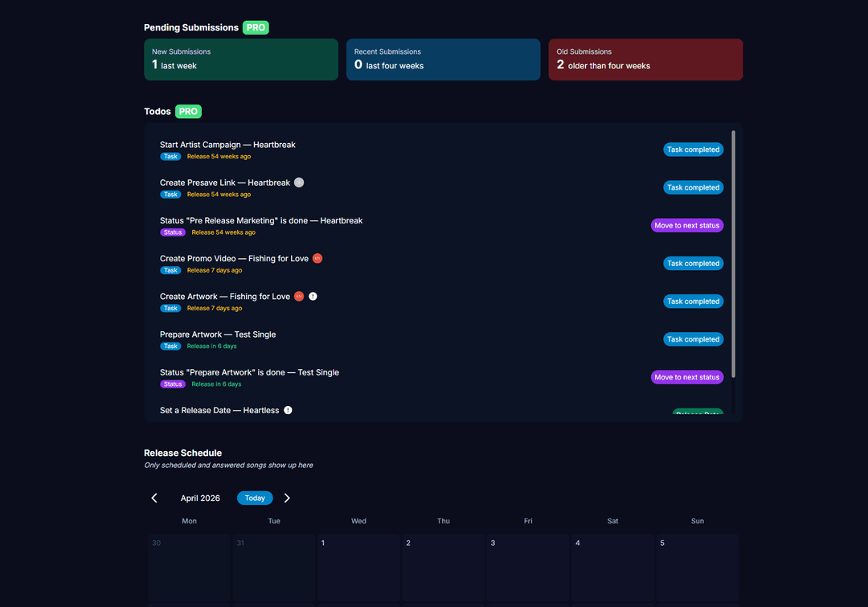This screenshot has height=607, width=868.
Task: Click the avatar badge on Create Artwork todo
Action: [x=298, y=296]
